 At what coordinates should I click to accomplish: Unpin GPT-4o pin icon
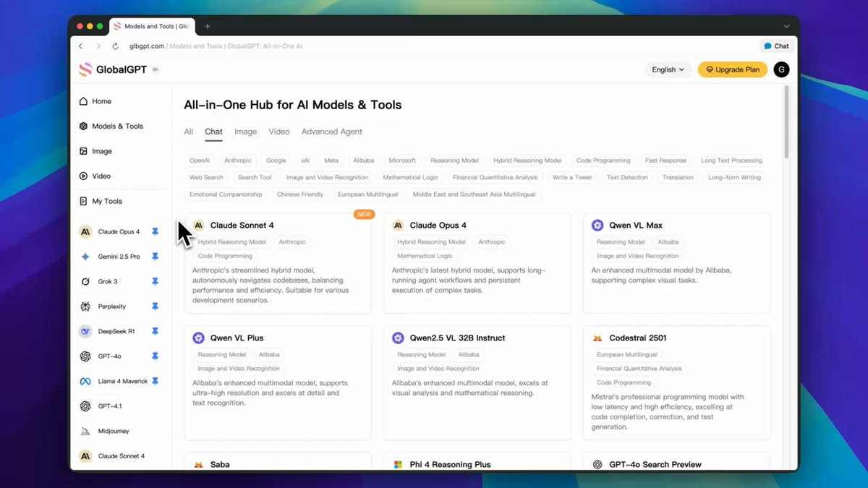155,356
